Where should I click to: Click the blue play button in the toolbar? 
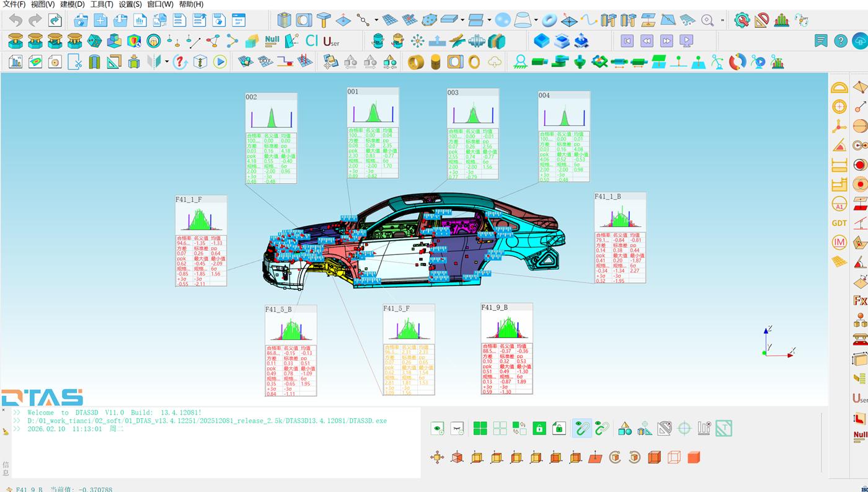tap(219, 62)
